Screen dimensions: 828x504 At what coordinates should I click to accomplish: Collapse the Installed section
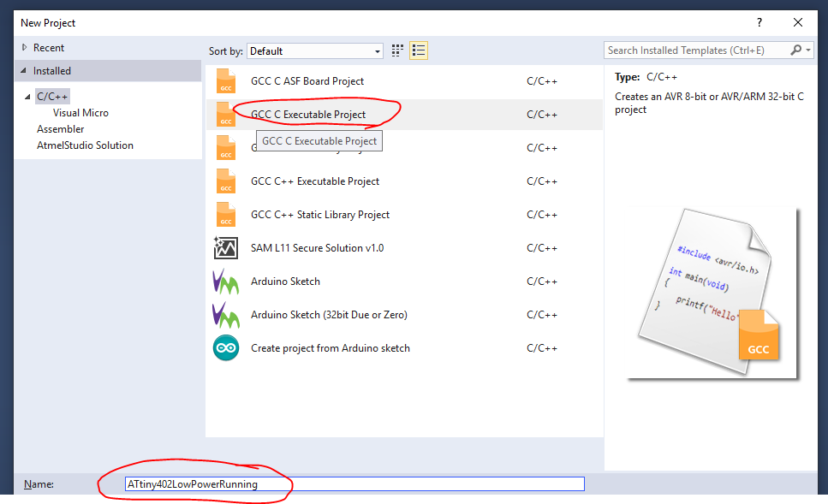24,71
